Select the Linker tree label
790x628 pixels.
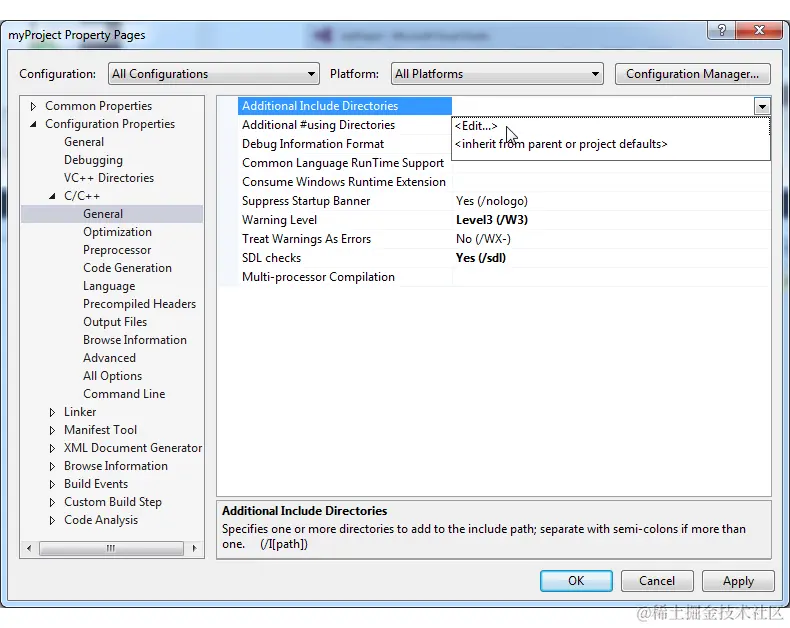80,412
